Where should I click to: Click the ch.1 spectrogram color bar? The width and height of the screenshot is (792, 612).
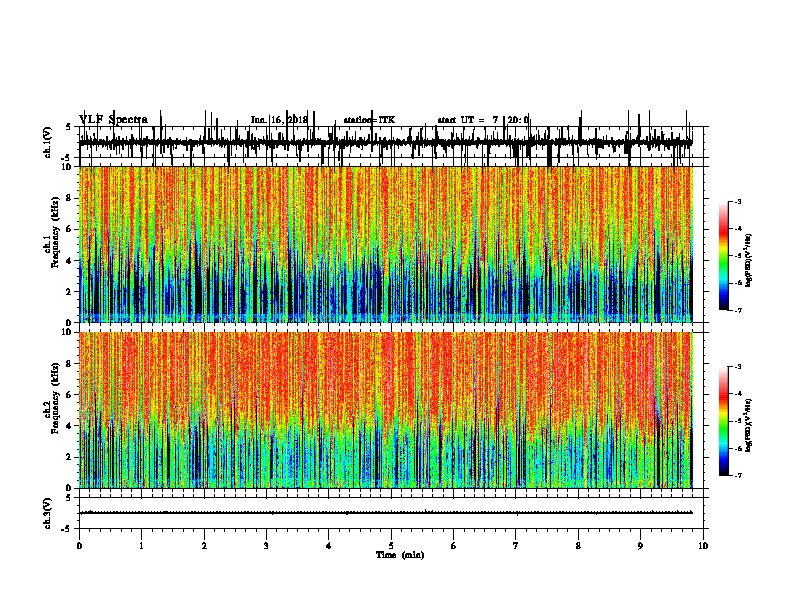point(724,255)
